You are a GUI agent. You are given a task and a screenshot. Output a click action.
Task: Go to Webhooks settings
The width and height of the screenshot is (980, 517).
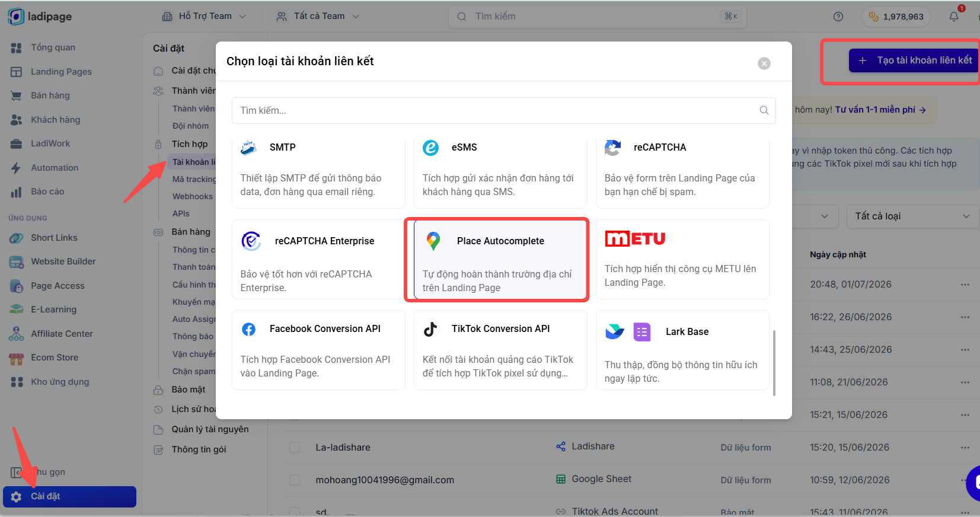(192, 196)
